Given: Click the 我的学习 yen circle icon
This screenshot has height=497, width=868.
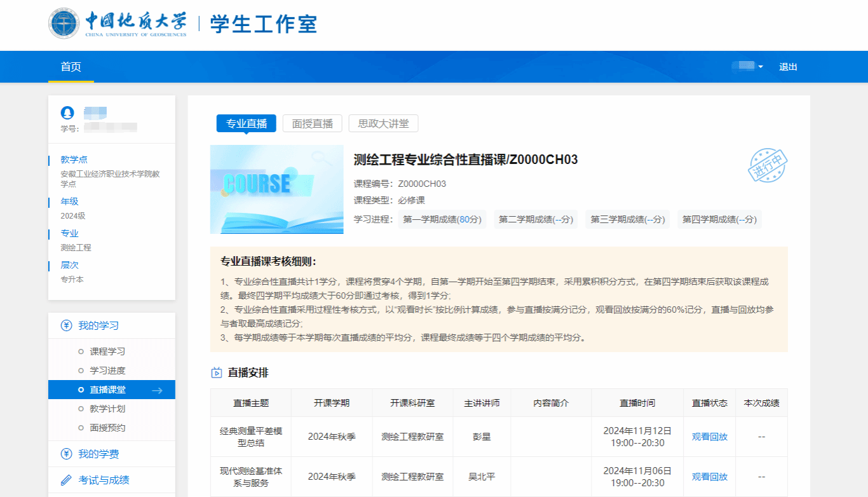Looking at the screenshot, I should pos(66,326).
